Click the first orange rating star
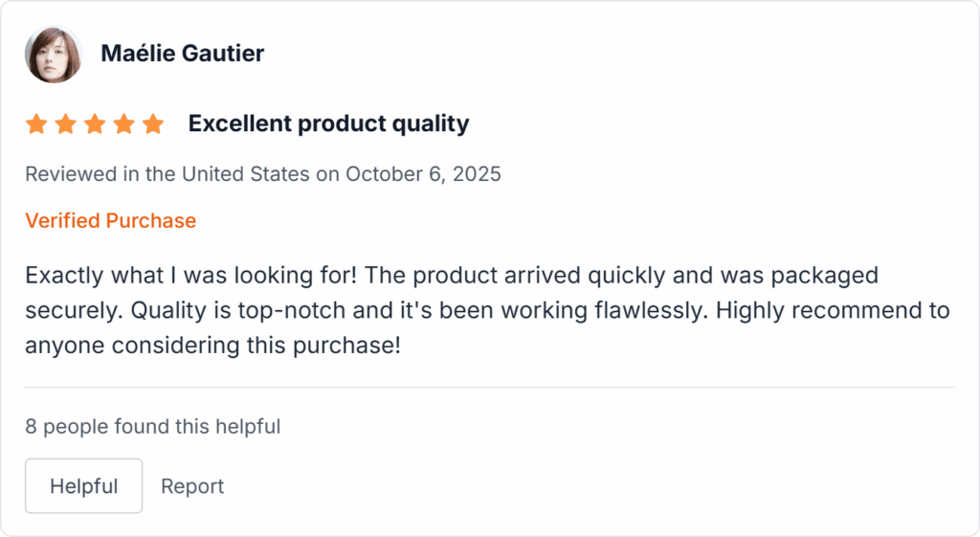This screenshot has width=980, height=537. 36,124
